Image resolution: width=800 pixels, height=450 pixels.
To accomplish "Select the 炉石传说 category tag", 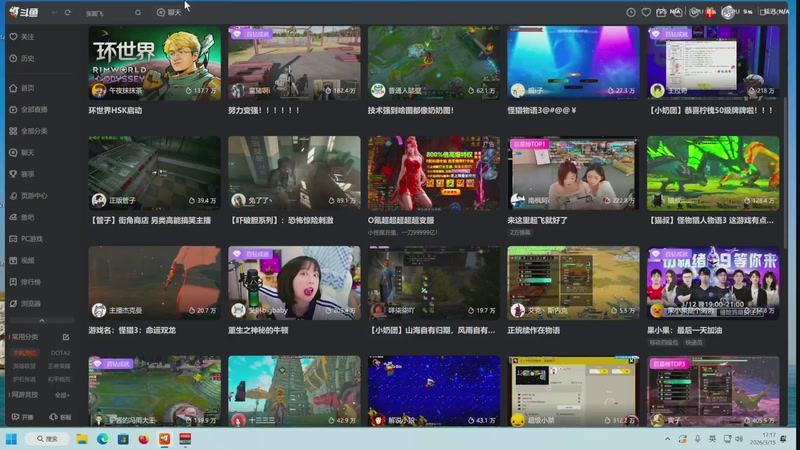I will pyautogui.click(x=24, y=379).
